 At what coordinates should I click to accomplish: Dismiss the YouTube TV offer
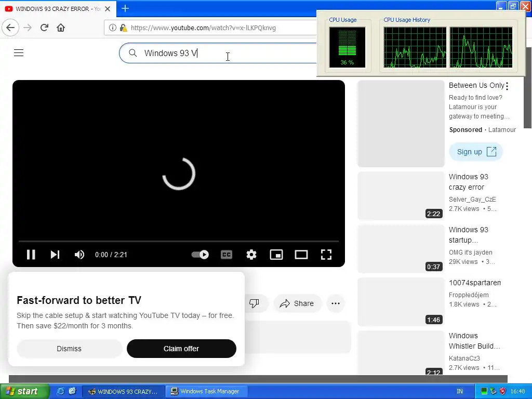pyautogui.click(x=69, y=349)
